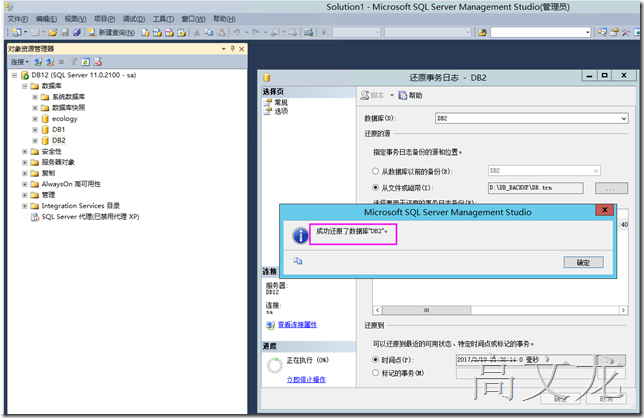Select 标记的事务(M) radio button
The image size is (644, 418).
pos(375,373)
